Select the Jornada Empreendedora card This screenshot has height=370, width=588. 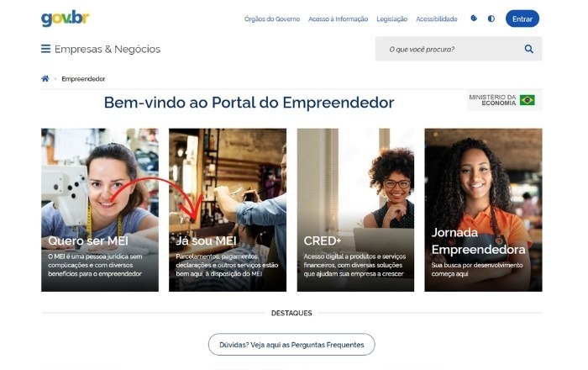coord(483,209)
